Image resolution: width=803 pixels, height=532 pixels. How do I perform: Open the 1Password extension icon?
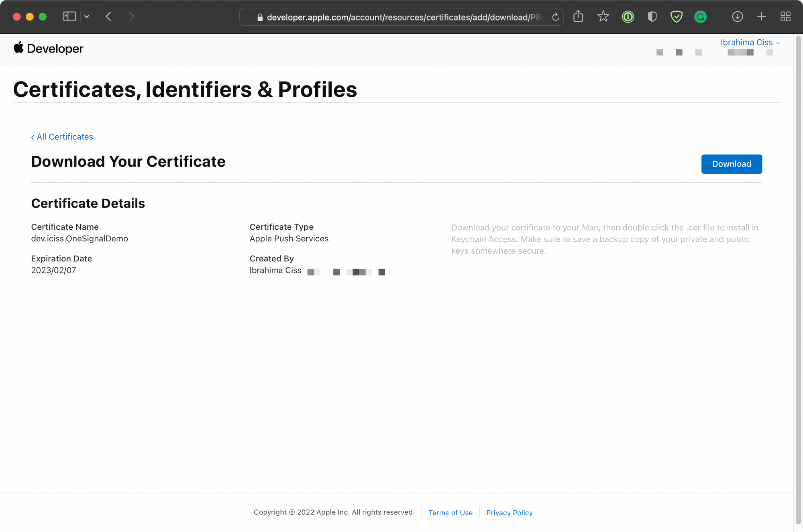click(x=628, y=16)
